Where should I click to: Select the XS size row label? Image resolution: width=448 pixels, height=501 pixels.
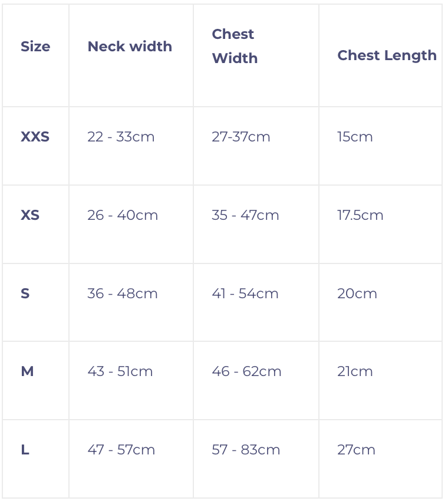pyautogui.click(x=30, y=215)
